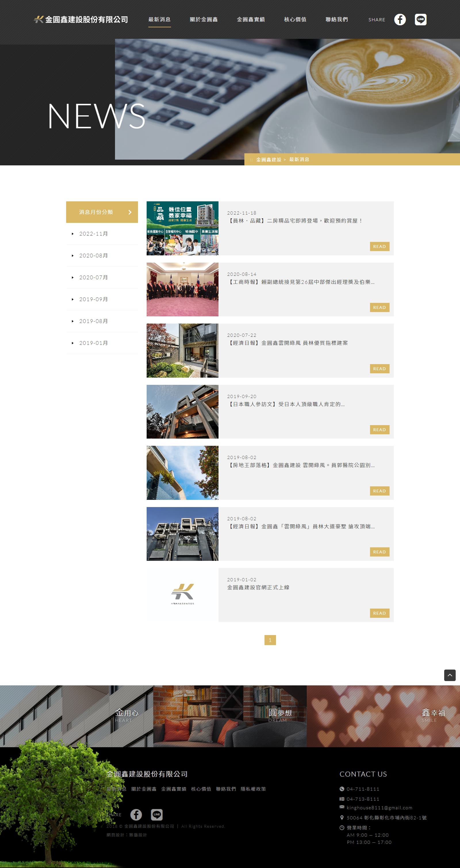Image resolution: width=460 pixels, height=868 pixels.
Task: Open the 鑫幸福 SMILE banner
Action: [383, 716]
